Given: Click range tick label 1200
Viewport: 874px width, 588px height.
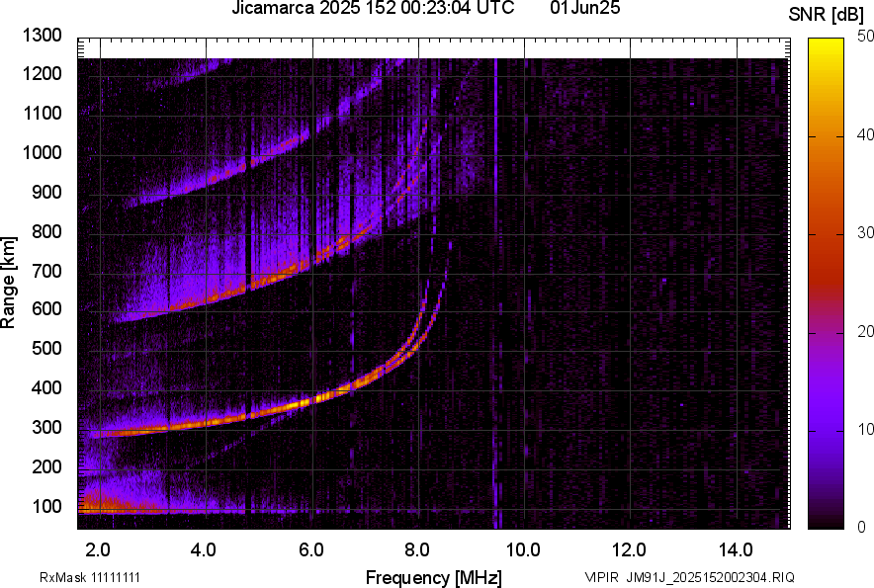Looking at the screenshot, I should (x=43, y=73).
